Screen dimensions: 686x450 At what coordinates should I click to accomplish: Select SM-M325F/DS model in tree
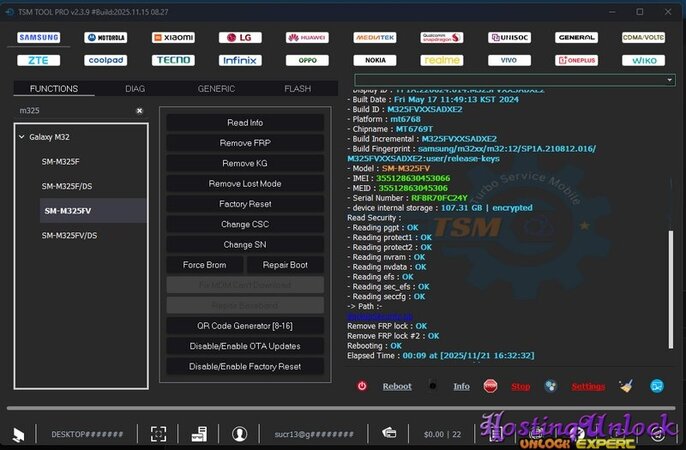pos(69,186)
